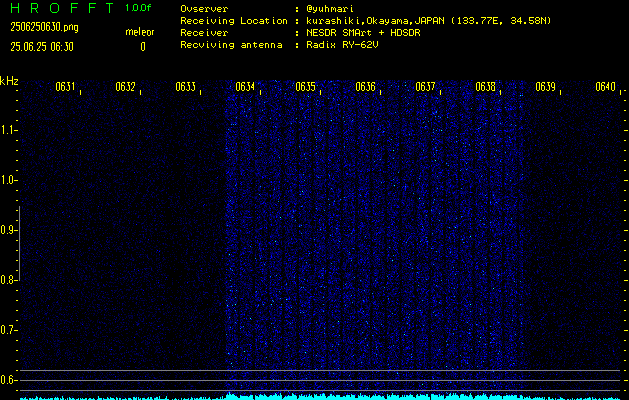Click the 0635 time marker

[x=306, y=87]
